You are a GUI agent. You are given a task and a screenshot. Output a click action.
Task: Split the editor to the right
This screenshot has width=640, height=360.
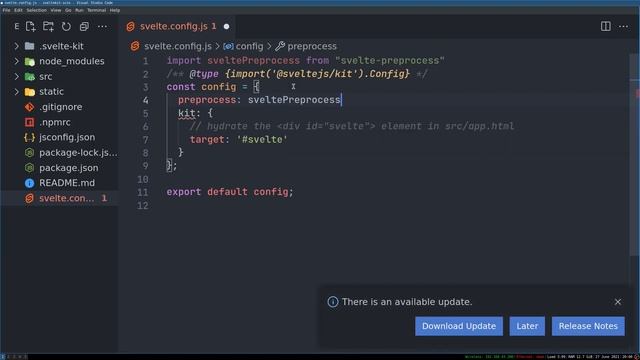pyautogui.click(x=606, y=27)
